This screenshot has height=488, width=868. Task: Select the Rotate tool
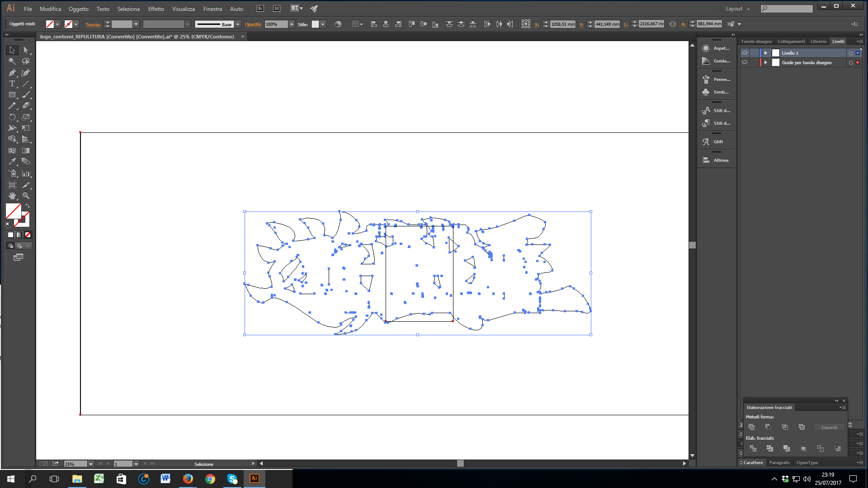(12, 117)
